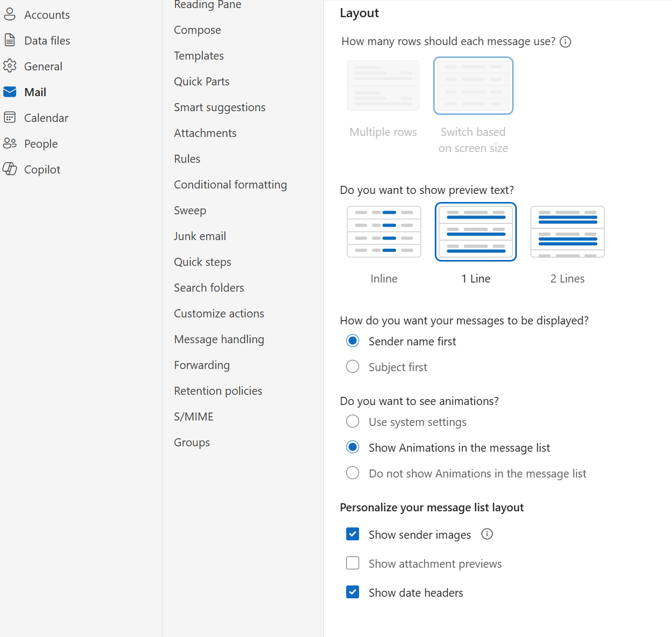This screenshot has width=672, height=637.
Task: Open Groups settings
Action: point(192,443)
